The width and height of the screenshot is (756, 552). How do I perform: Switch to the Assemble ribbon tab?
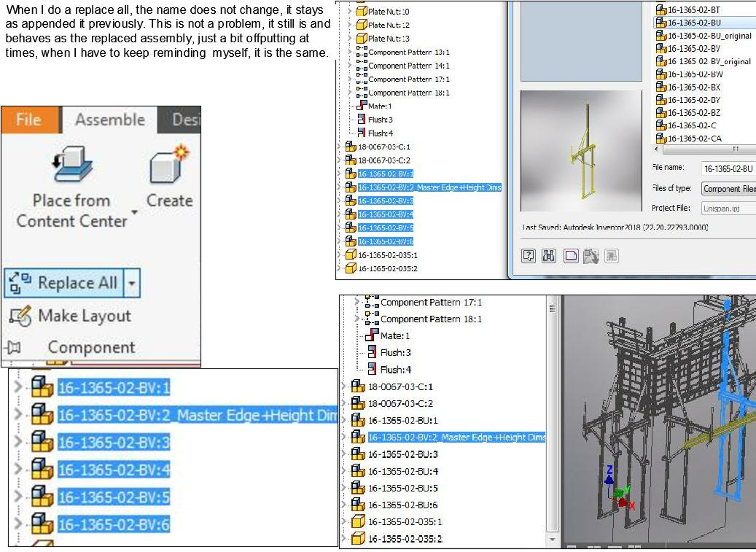(x=108, y=120)
